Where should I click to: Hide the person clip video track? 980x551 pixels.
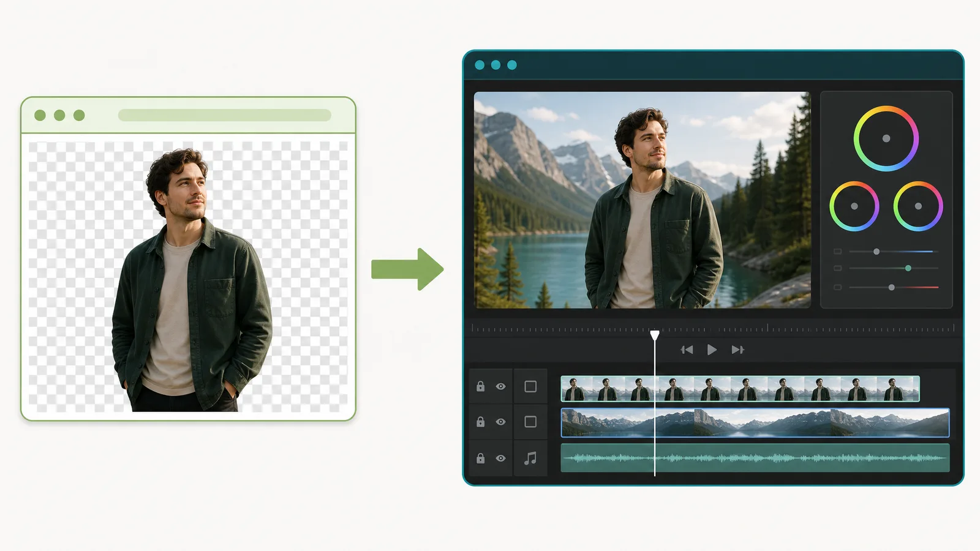click(x=501, y=386)
